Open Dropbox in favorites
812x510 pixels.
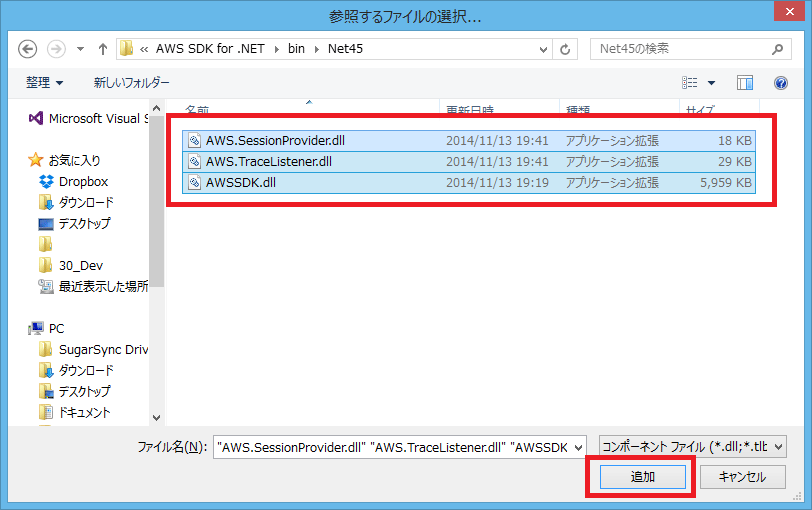point(74,182)
